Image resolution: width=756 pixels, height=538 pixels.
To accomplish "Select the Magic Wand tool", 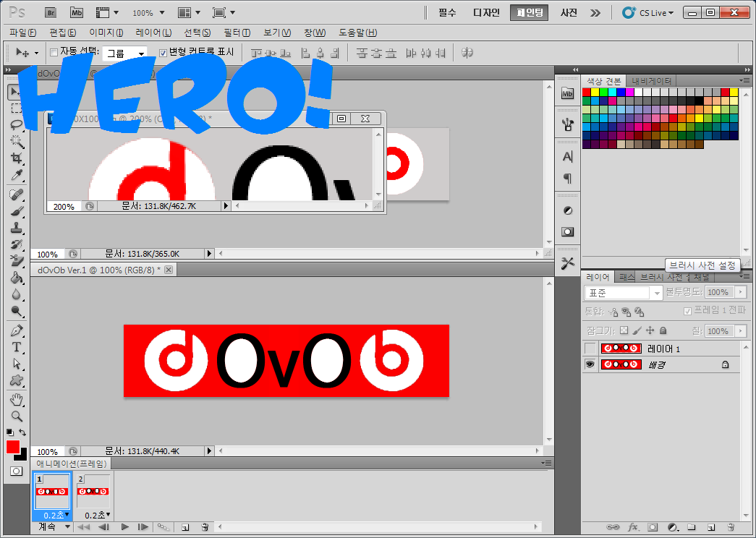I will 17,141.
